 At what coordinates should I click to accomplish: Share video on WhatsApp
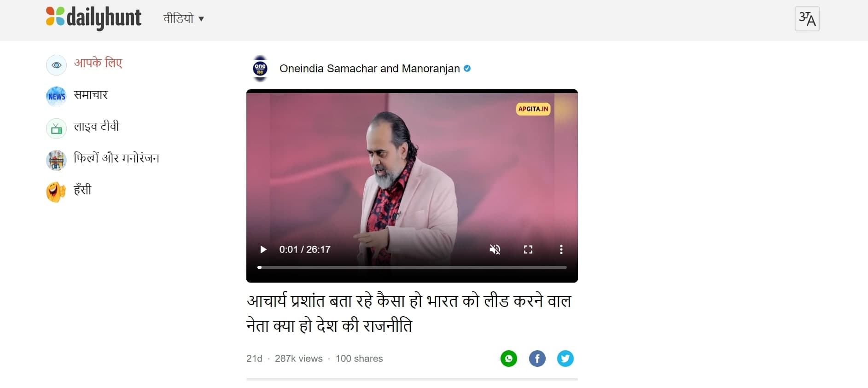pyautogui.click(x=509, y=359)
